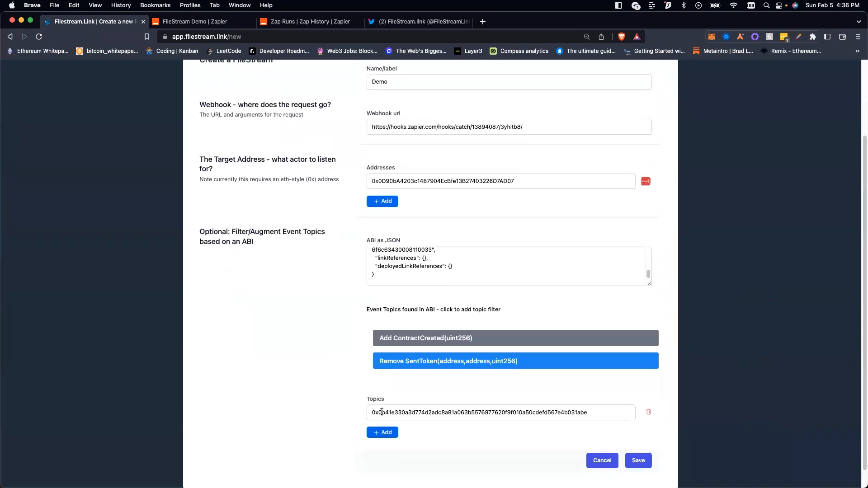Click Brave Rewards triangle icon
The height and width of the screenshot is (488, 868).
pos(637,37)
